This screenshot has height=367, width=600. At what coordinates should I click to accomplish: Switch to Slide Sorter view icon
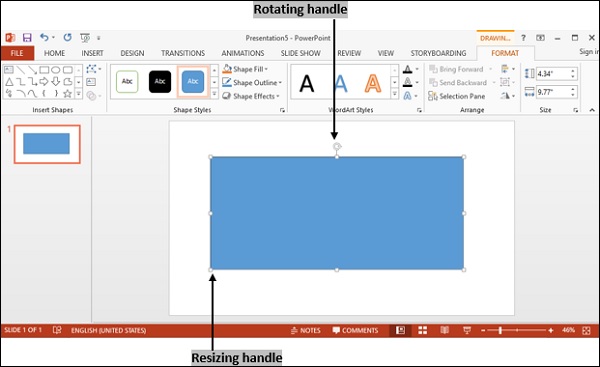[x=422, y=330]
